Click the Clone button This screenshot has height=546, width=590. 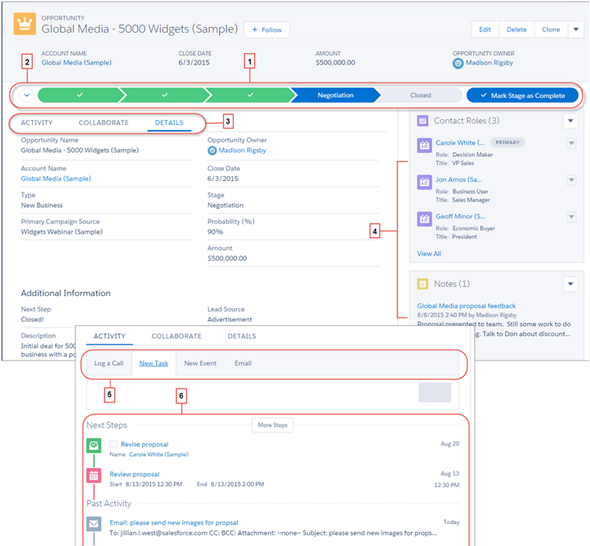(551, 29)
